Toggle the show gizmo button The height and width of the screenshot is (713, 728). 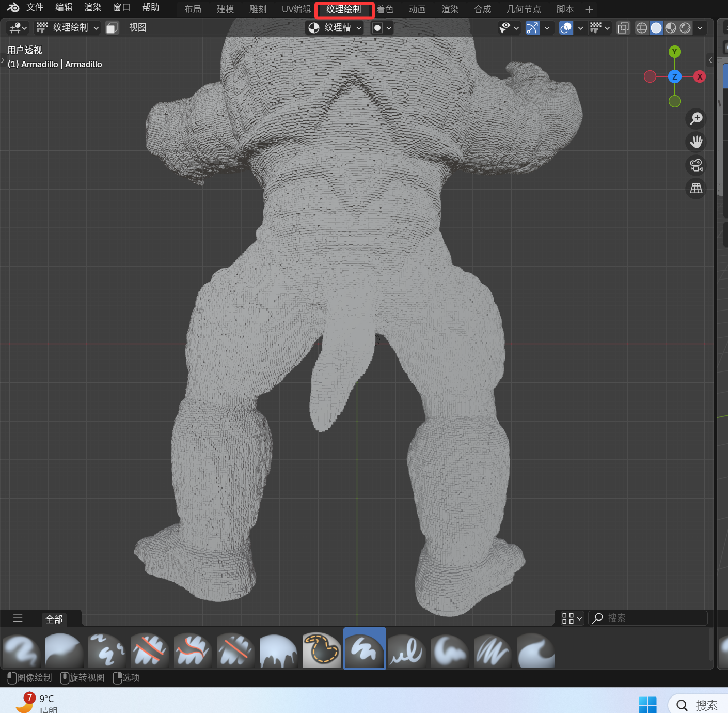pyautogui.click(x=532, y=28)
